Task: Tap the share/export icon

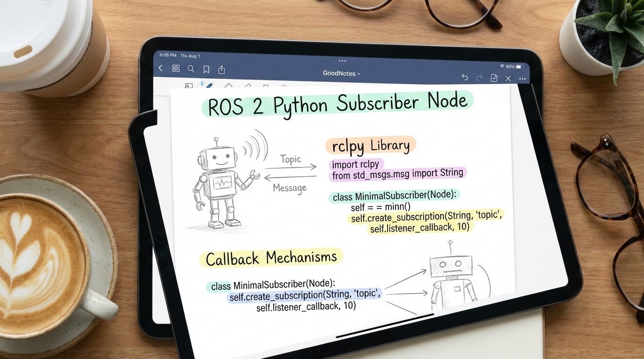Action: pos(222,70)
